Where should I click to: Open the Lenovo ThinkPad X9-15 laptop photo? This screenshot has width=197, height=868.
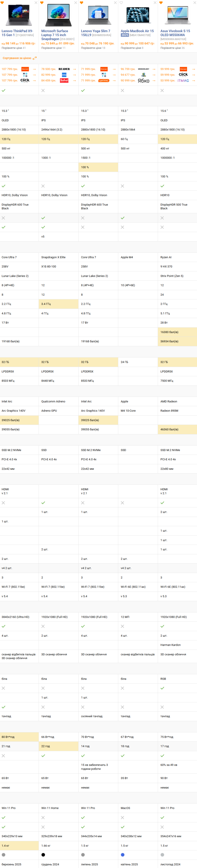(x=19, y=15)
